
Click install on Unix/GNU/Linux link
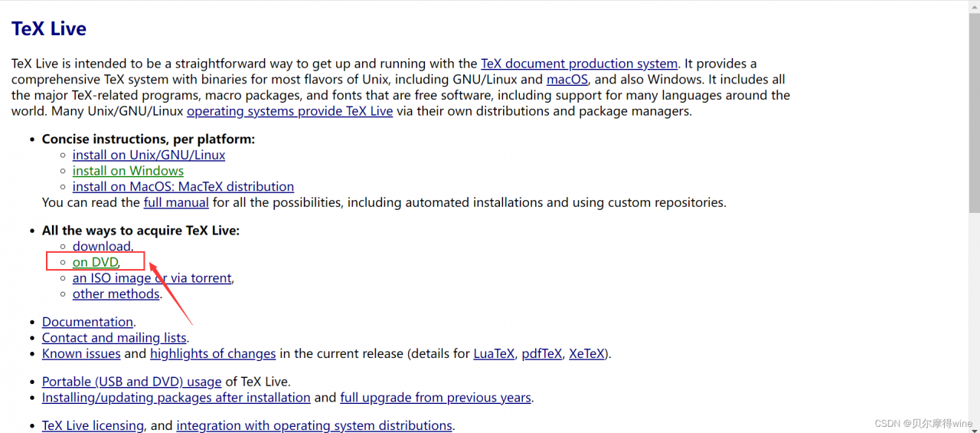click(149, 155)
